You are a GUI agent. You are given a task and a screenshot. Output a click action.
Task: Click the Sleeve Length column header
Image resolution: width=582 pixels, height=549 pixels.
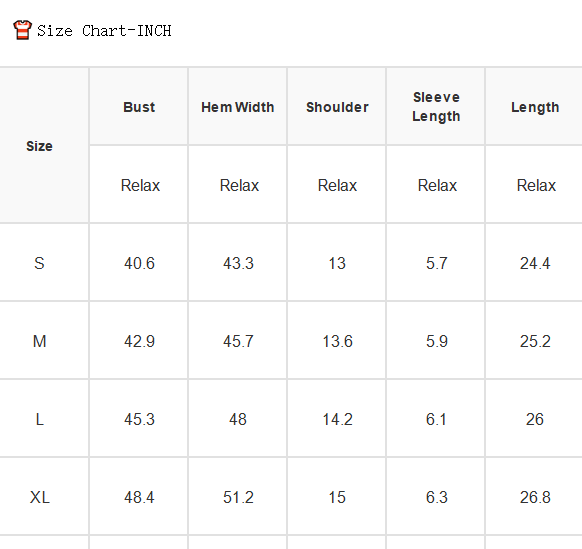click(436, 107)
